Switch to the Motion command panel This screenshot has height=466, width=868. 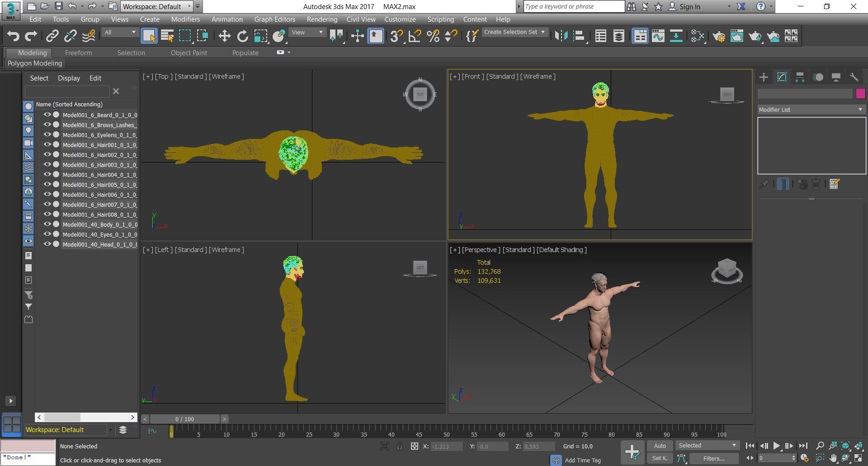coord(818,77)
